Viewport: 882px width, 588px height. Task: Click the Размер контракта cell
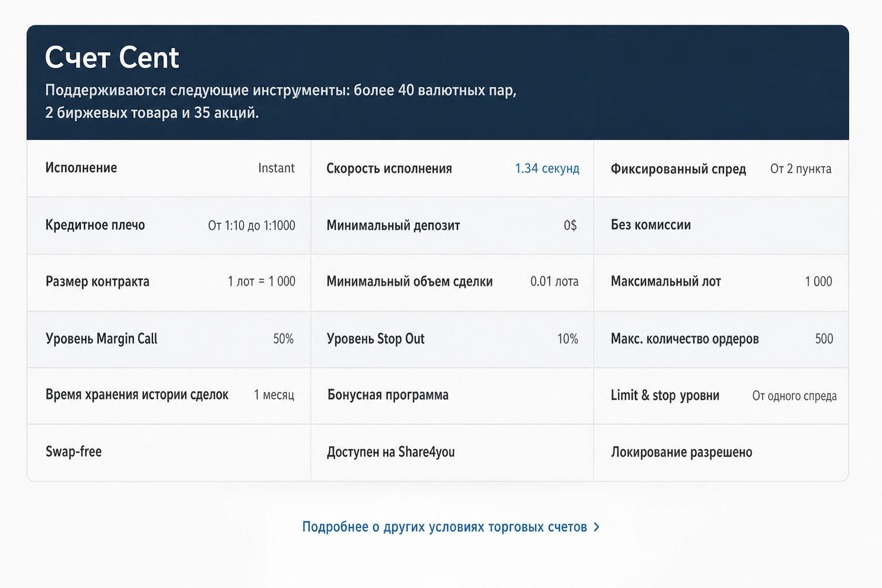(169, 283)
